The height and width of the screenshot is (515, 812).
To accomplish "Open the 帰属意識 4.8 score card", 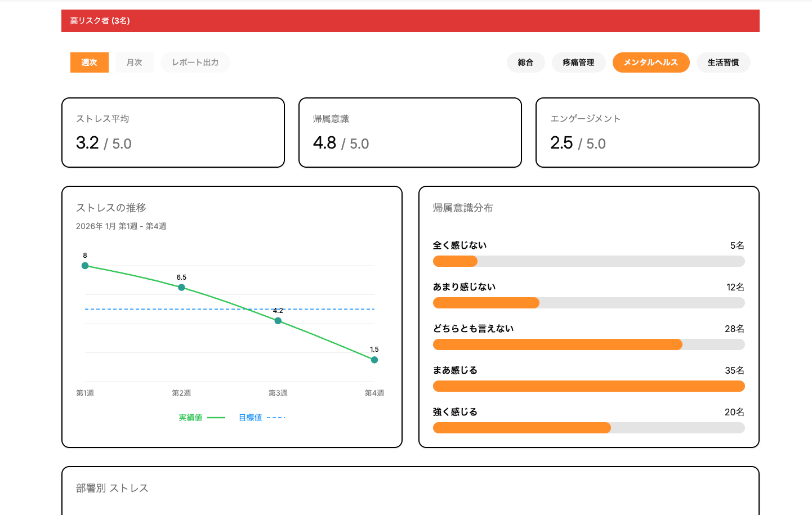I will [410, 133].
